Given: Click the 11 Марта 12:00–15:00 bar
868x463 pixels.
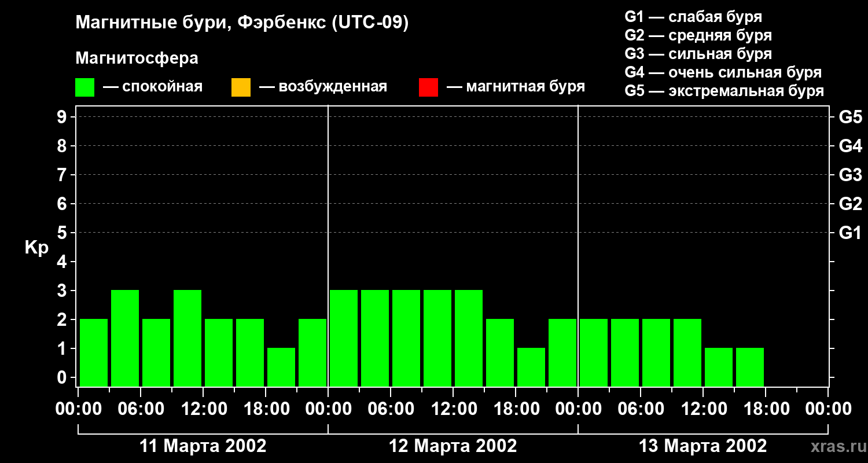Looking at the screenshot, I should (219, 352).
